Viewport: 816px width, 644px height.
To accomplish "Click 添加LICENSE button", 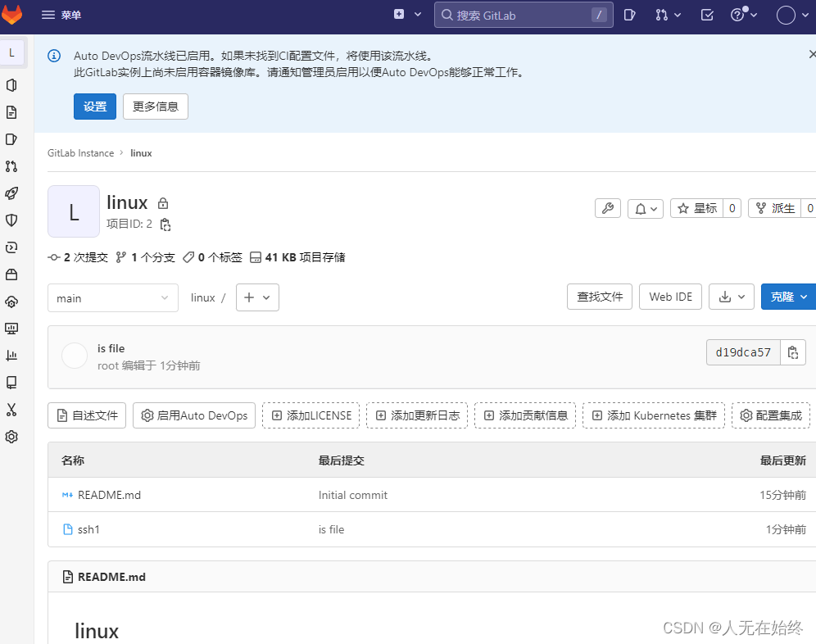I will 311,415.
